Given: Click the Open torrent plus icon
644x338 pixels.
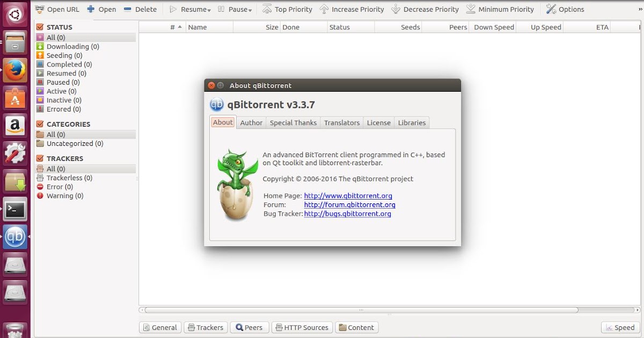Looking at the screenshot, I should pos(91,9).
